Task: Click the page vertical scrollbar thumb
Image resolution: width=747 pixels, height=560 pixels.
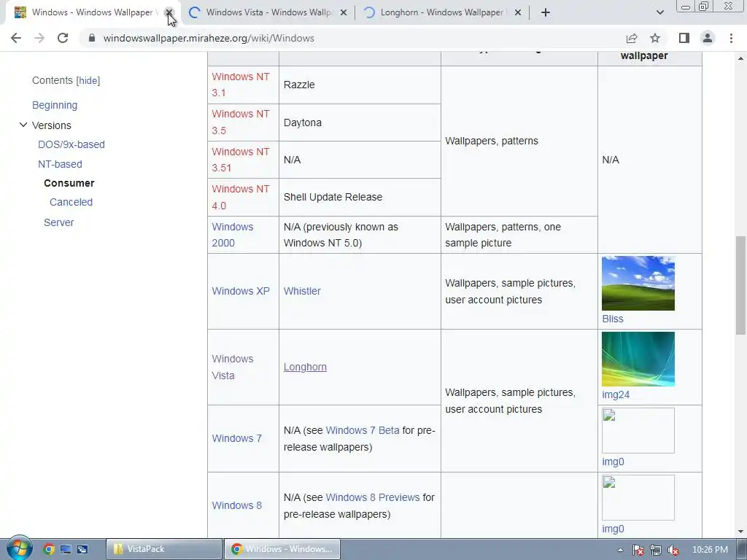Action: click(x=740, y=285)
